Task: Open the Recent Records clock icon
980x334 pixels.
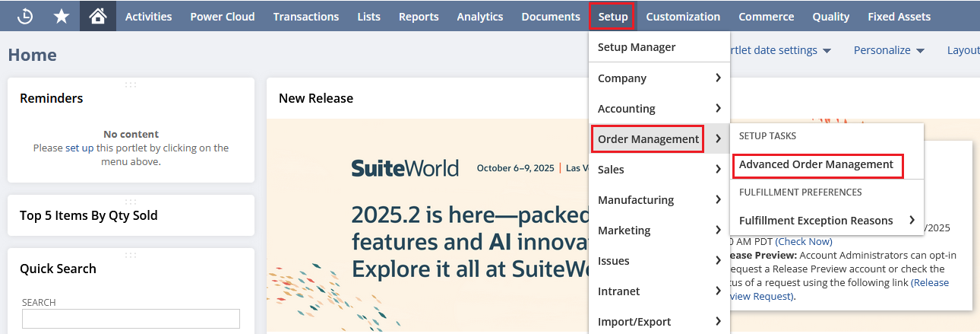Action: (26, 16)
